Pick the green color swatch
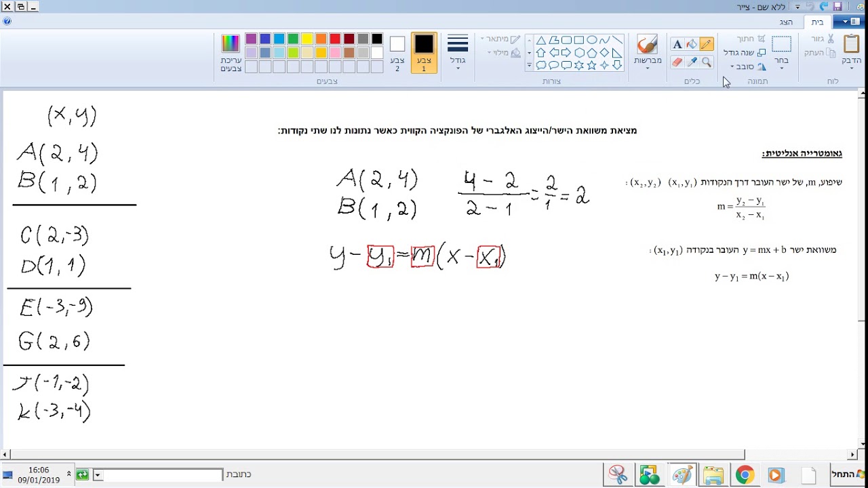This screenshot has width=868, height=488. tap(293, 39)
